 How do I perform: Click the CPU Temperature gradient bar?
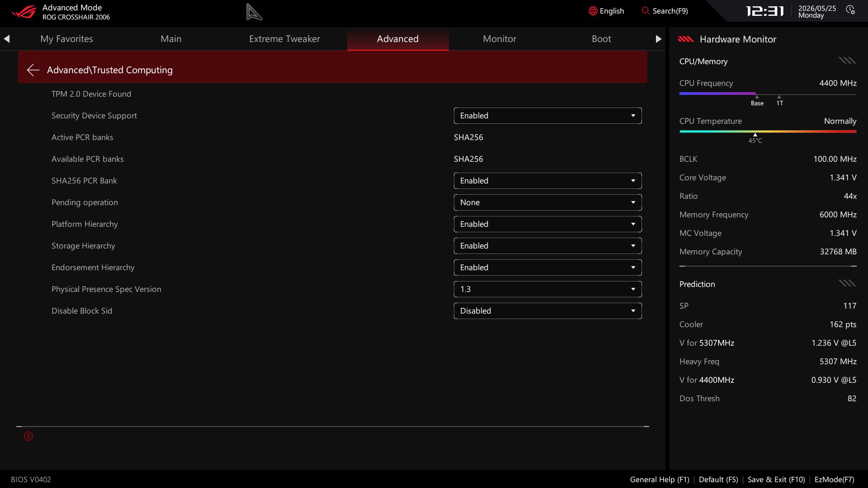click(x=768, y=131)
